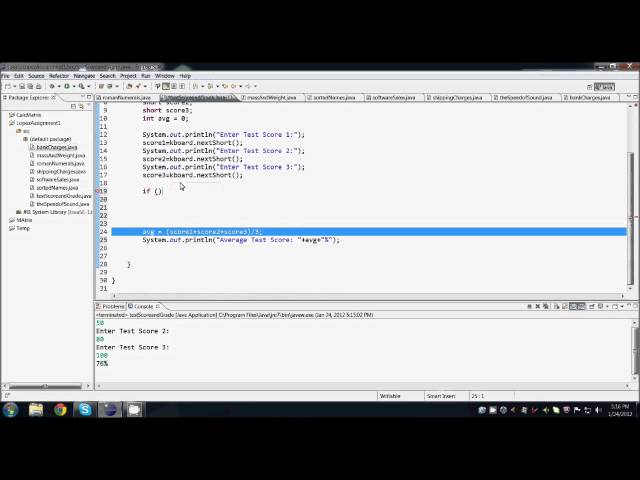Select massAndWeight.java in Package Explorer

[58, 156]
